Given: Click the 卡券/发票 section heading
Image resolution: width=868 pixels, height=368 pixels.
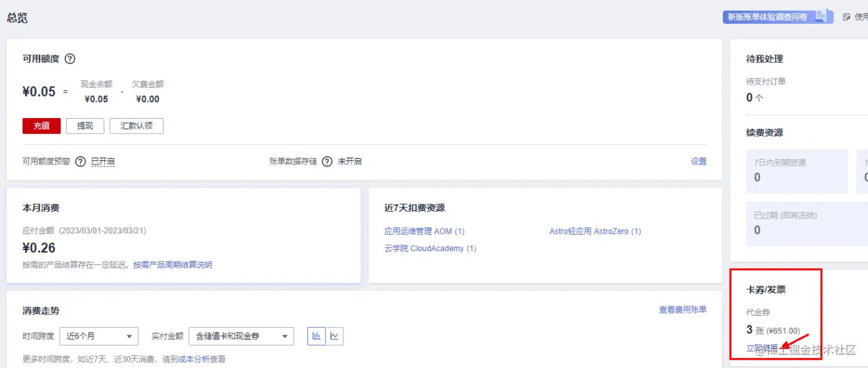Looking at the screenshot, I should click(766, 290).
